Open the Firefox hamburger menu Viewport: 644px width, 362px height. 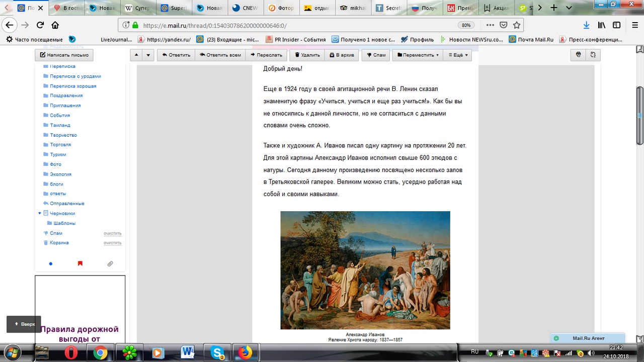pyautogui.click(x=634, y=25)
